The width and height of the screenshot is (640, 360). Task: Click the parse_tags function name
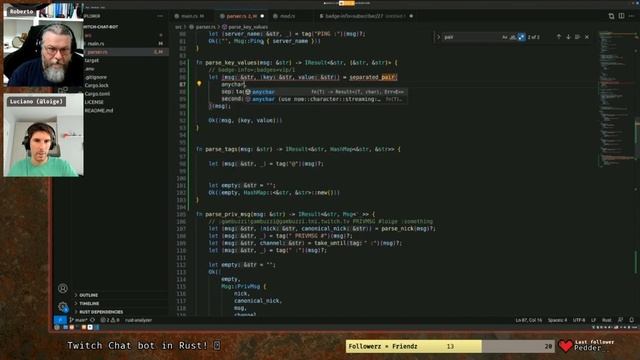[x=222, y=149]
